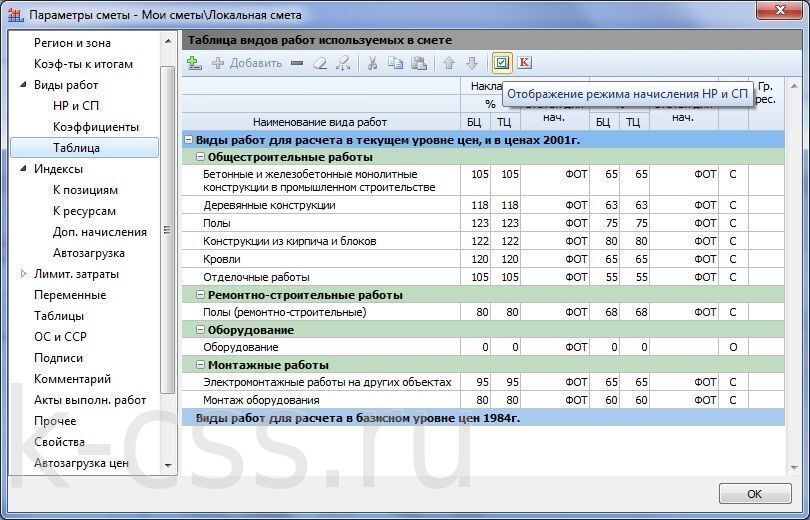Select Таблица item in sidebar
Viewport: 810px width, 520px height.
tap(85, 148)
